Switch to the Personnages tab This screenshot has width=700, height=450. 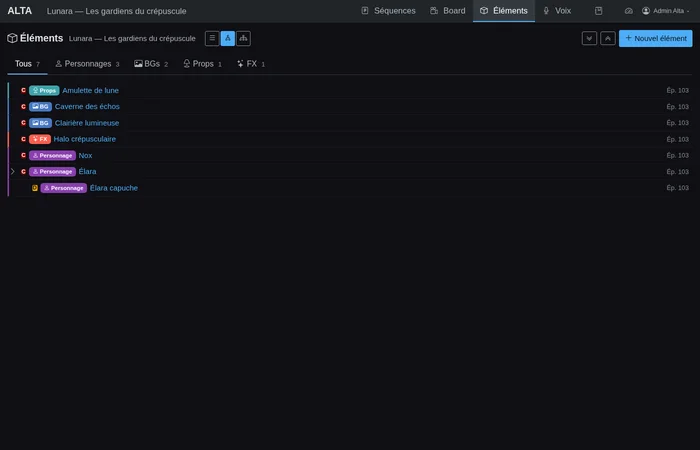pos(87,63)
